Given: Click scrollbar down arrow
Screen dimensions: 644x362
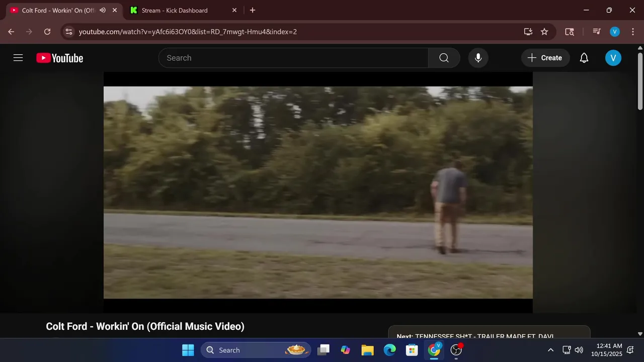Looking at the screenshot, I should 640,333.
